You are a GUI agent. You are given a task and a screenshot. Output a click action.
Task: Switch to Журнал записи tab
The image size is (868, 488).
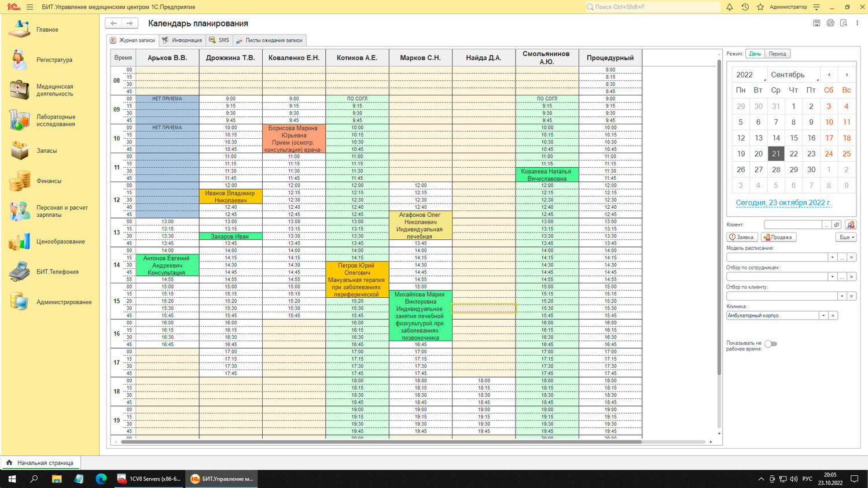pyautogui.click(x=133, y=40)
